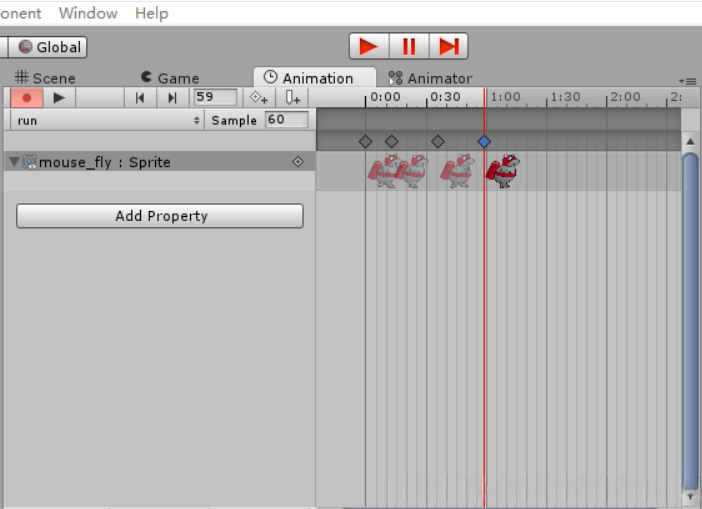Go to next keyframe
The height and width of the screenshot is (509, 702).
172,98
